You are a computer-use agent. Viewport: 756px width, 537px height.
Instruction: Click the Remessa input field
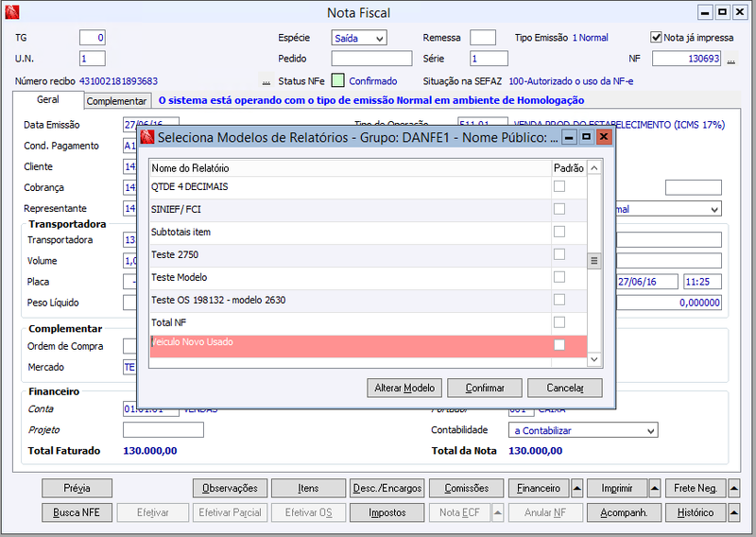tap(483, 38)
